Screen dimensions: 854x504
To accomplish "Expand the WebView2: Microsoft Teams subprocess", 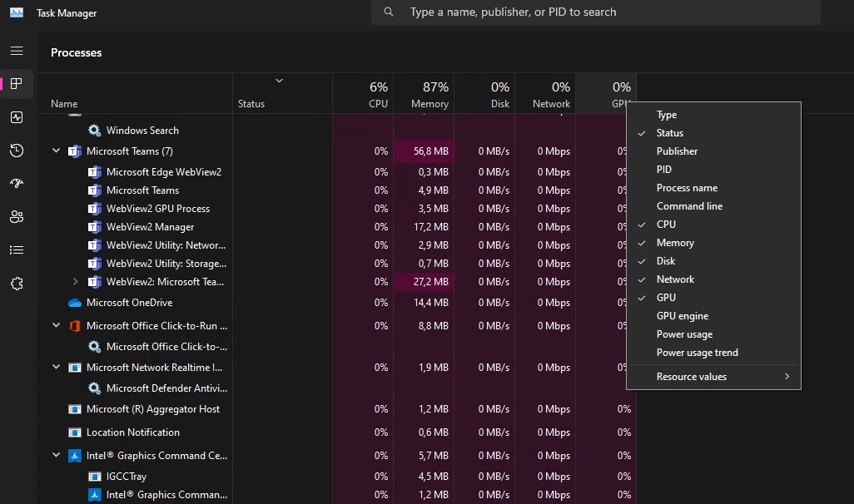I will (75, 281).
